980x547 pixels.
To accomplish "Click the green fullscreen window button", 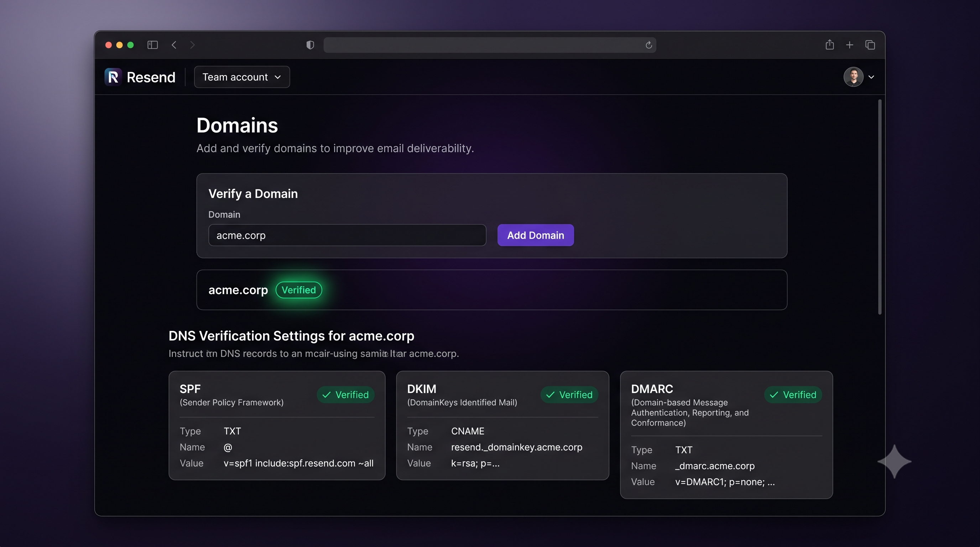I will tap(130, 45).
